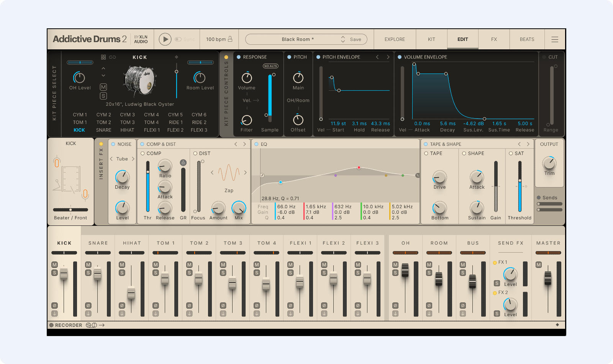
Task: Solo the kick piece with S button
Action: coord(103,96)
